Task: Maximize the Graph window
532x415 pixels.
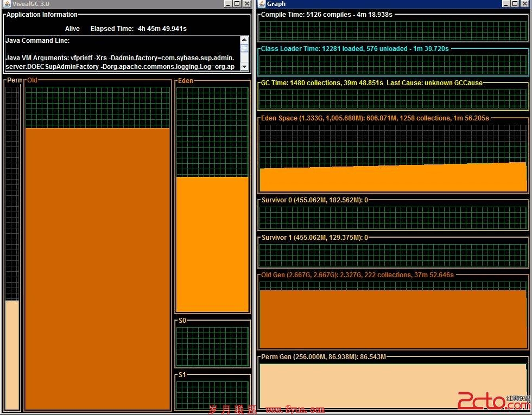Action: (515, 4)
